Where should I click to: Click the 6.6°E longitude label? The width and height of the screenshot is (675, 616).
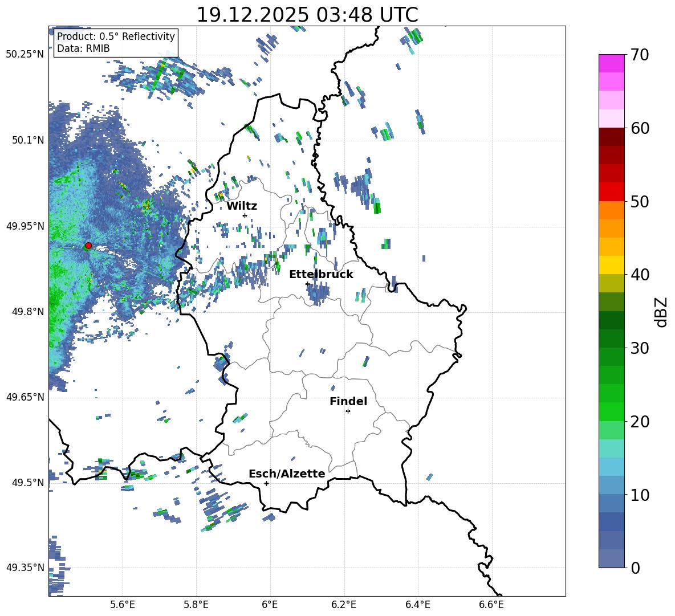(x=491, y=605)
